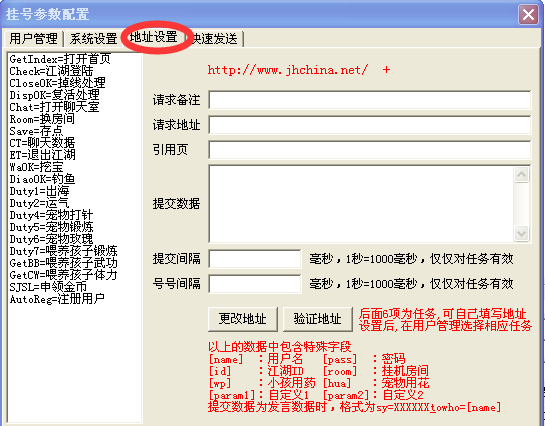Pick GetBB=喂养孩子武功 in the list
This screenshot has width=545, height=426.
(63, 263)
